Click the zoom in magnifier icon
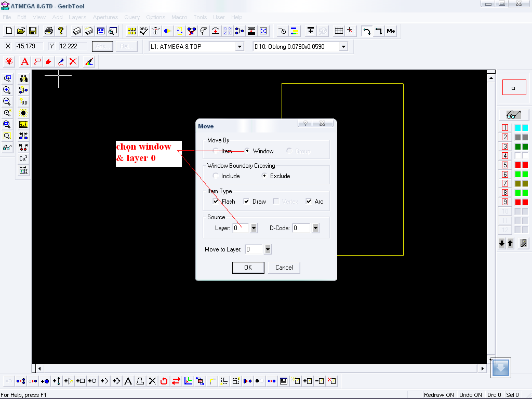The width and height of the screenshot is (532, 399). (x=7, y=90)
